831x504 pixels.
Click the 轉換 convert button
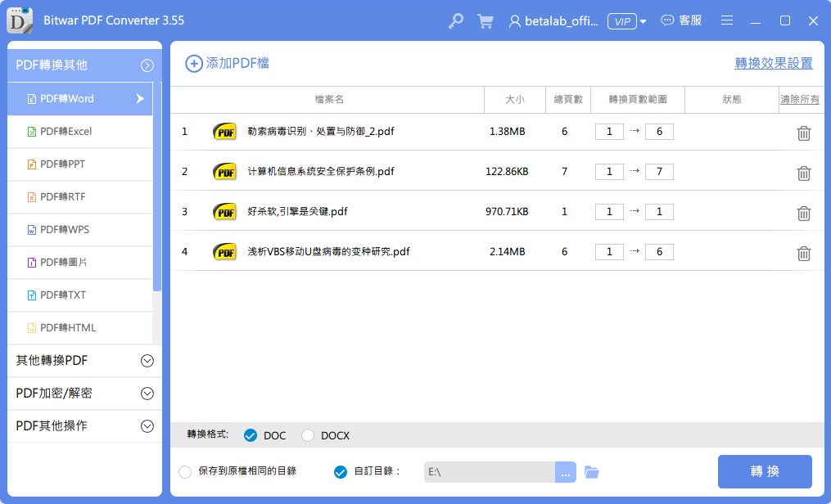pos(765,472)
